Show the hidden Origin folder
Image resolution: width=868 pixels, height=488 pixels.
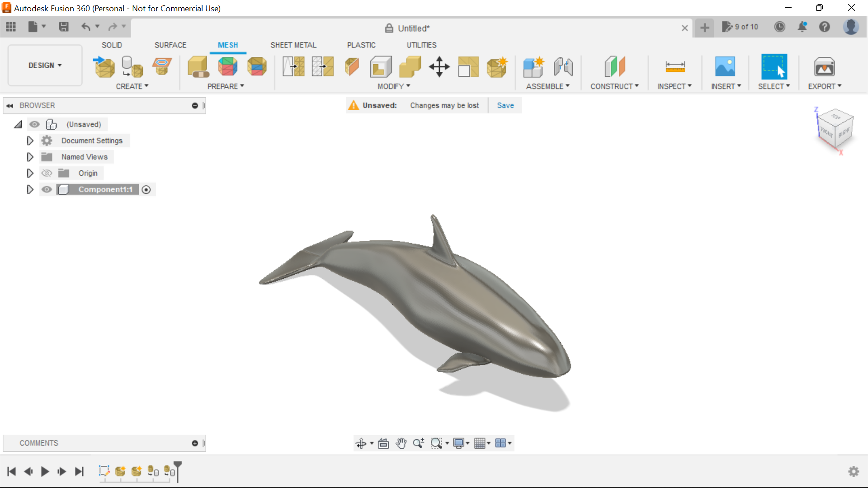47,173
